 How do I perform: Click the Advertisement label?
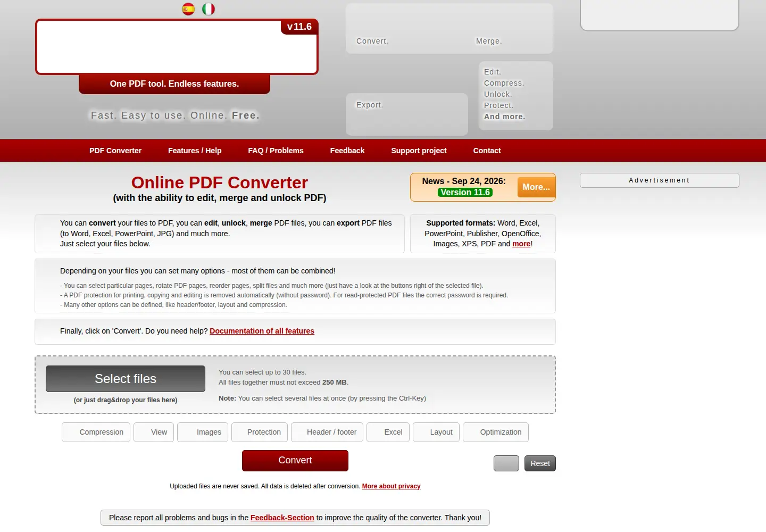pyautogui.click(x=659, y=180)
